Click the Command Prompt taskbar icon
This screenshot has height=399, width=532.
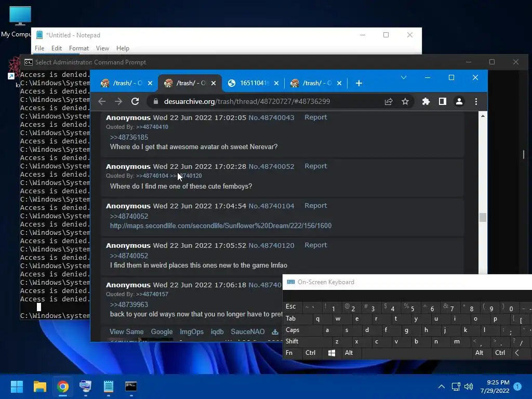(131, 387)
